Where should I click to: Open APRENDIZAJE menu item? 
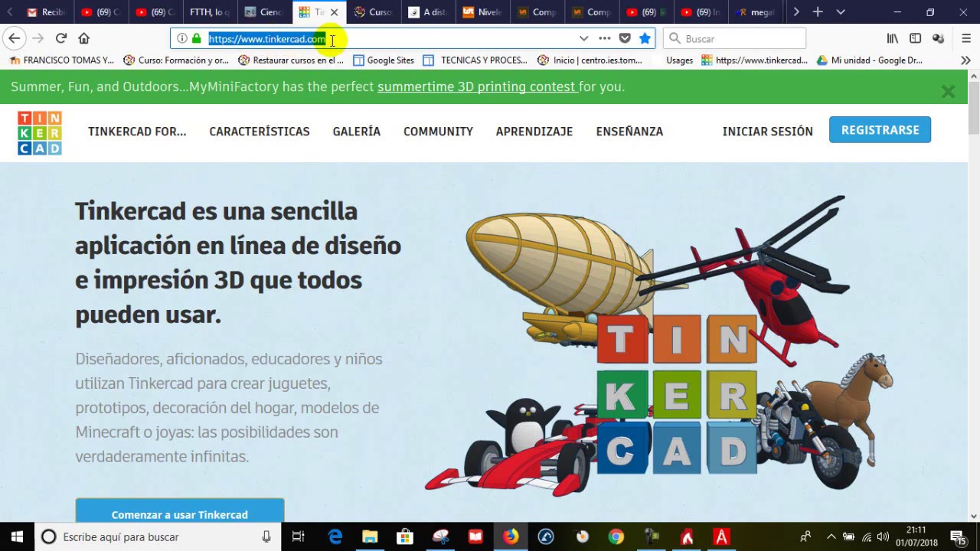(534, 132)
